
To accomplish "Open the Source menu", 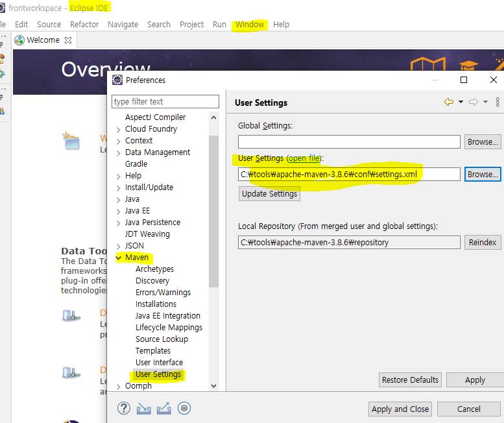I will point(49,25).
